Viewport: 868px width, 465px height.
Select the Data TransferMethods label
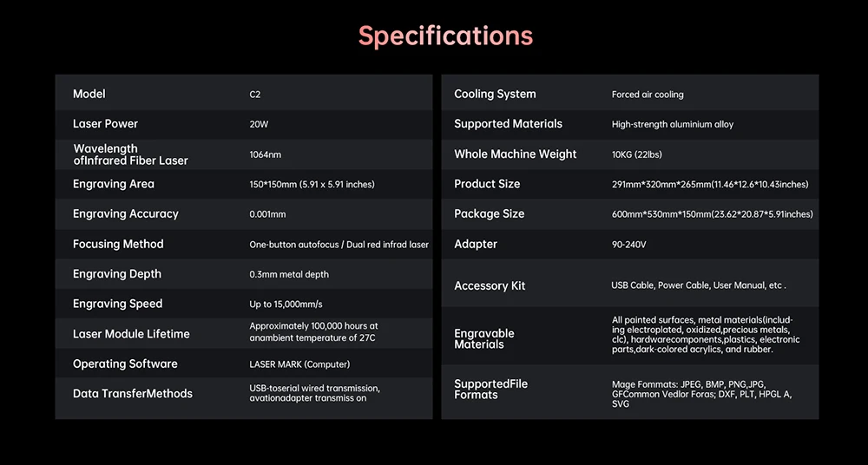pyautogui.click(x=133, y=394)
